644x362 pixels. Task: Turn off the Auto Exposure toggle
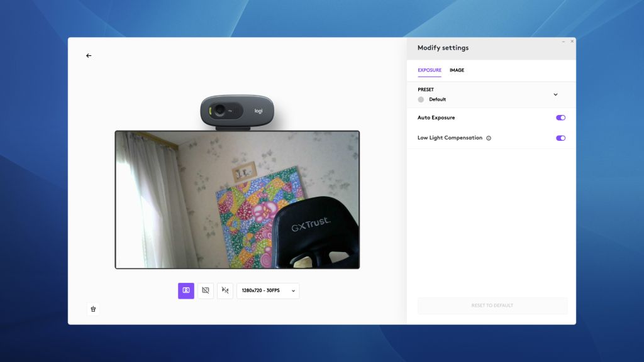tap(560, 118)
